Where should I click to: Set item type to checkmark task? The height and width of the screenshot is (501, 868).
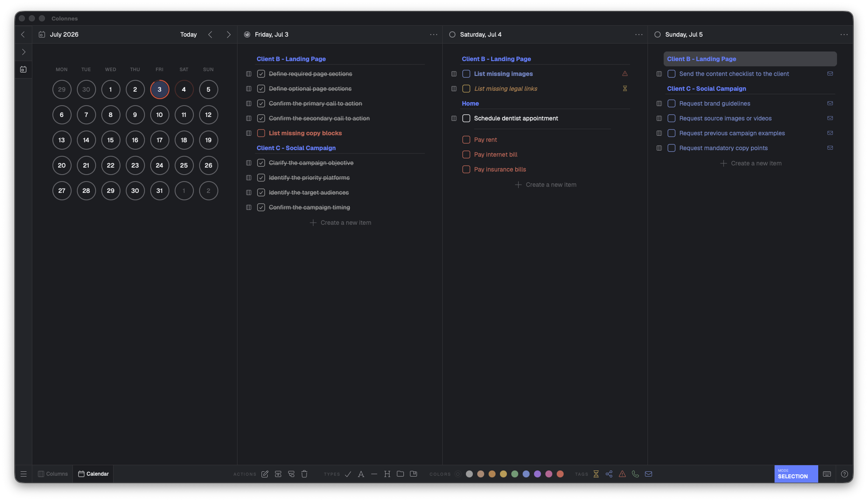[x=348, y=474]
